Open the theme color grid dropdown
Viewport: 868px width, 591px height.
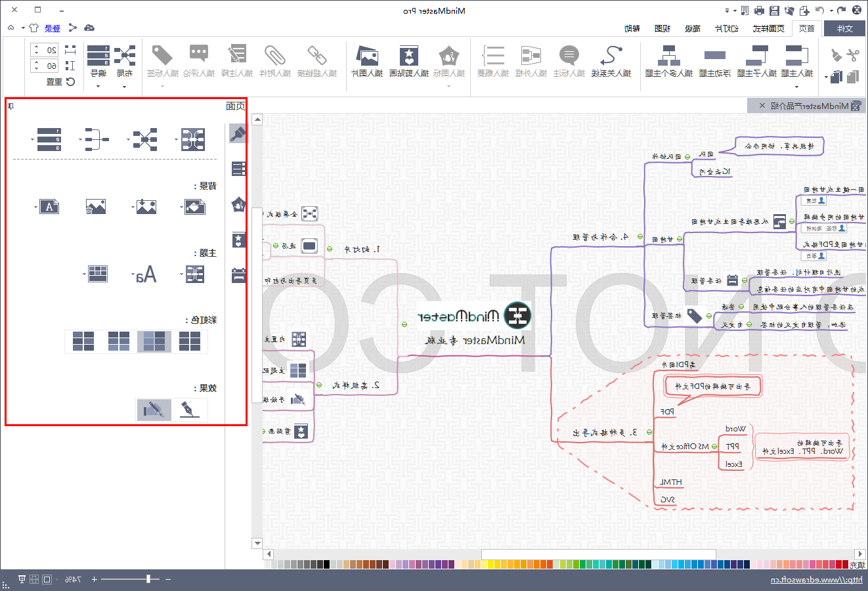(96, 274)
